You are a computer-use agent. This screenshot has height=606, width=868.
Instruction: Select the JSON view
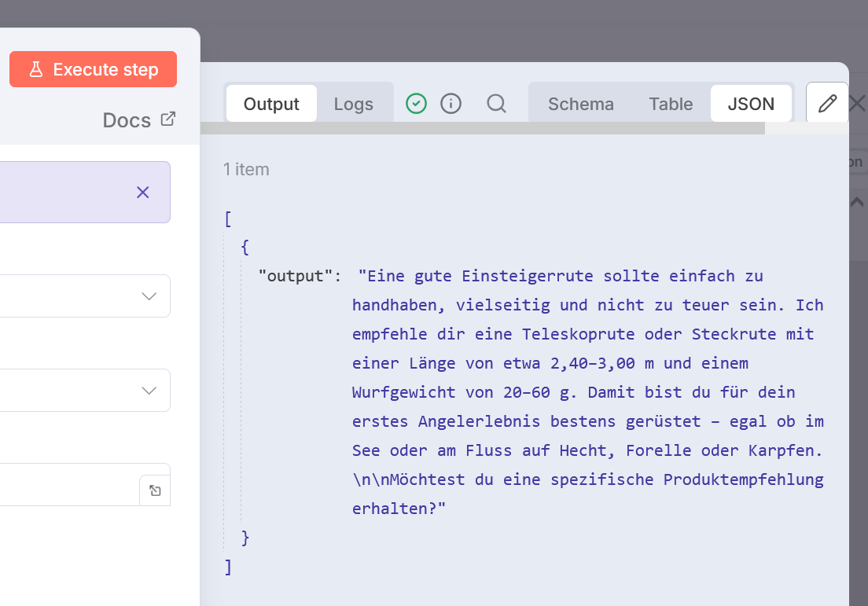coord(751,103)
